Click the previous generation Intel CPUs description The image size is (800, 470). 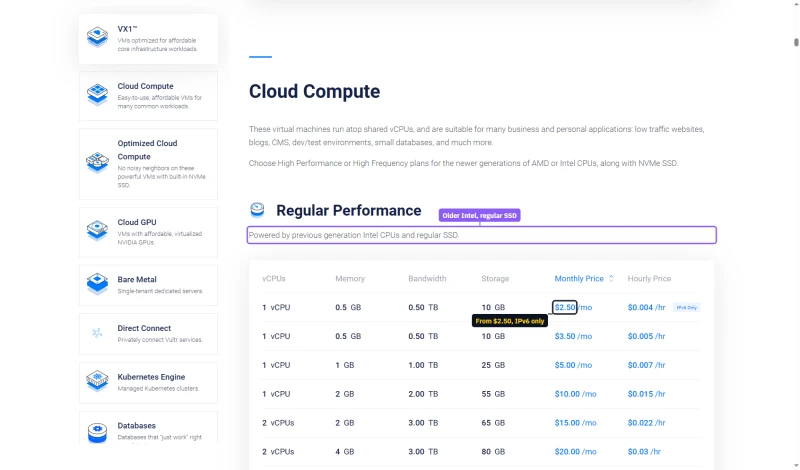354,235
